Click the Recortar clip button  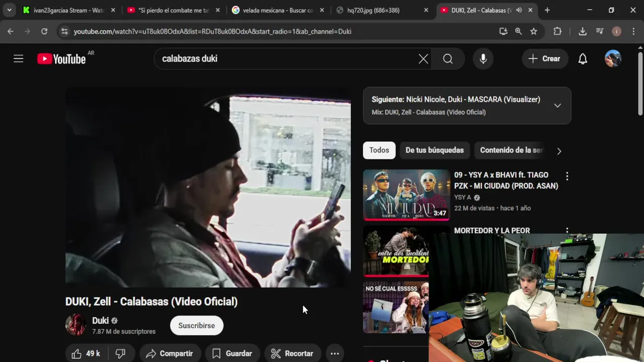point(293,353)
